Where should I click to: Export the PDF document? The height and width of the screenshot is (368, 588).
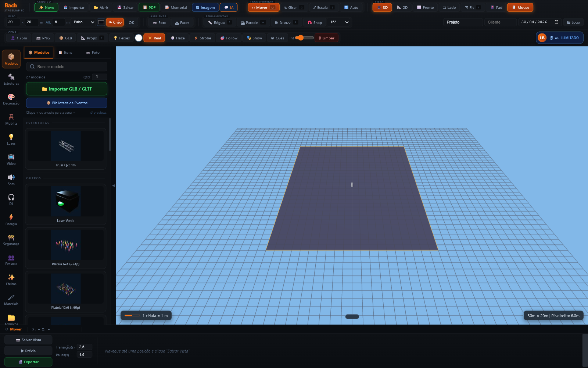pos(149,7)
